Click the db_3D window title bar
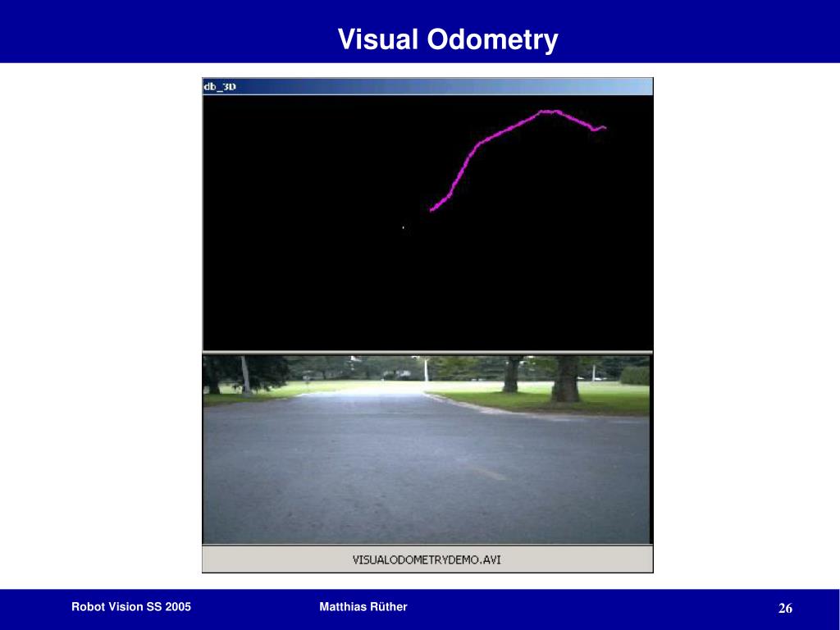The image size is (840, 630). 427,87
